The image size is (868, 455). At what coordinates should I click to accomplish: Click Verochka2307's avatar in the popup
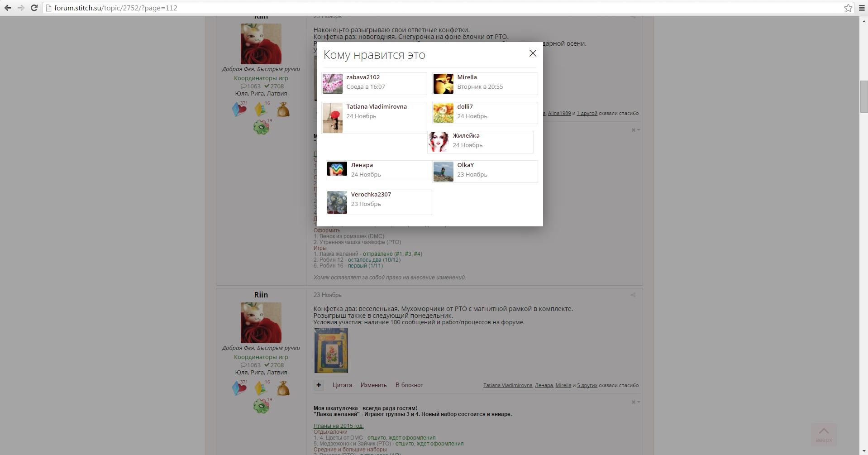(x=337, y=202)
